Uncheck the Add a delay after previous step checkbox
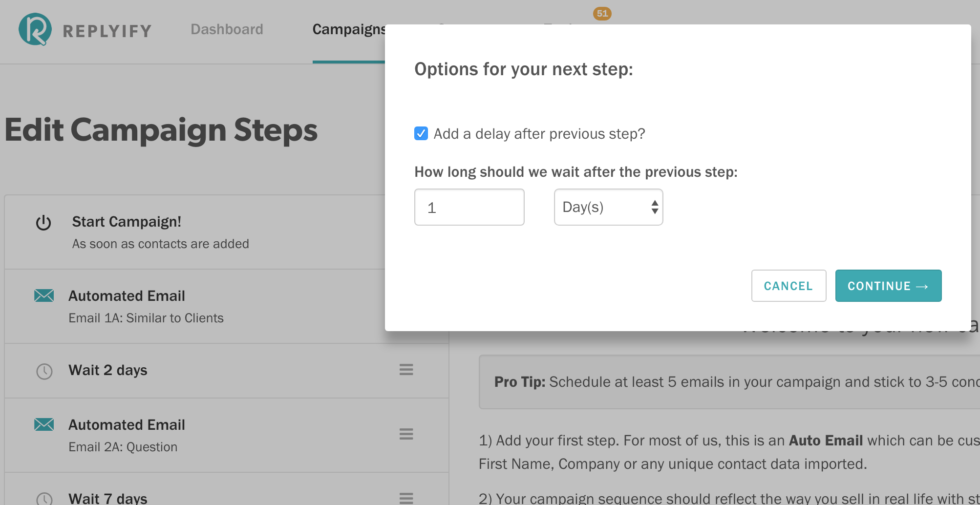 pyautogui.click(x=421, y=133)
